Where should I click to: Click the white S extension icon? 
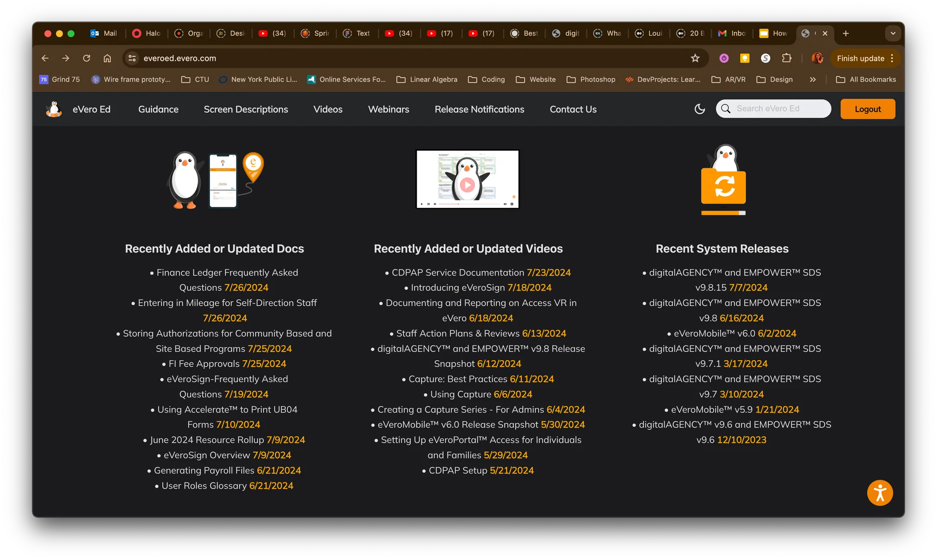(x=766, y=58)
